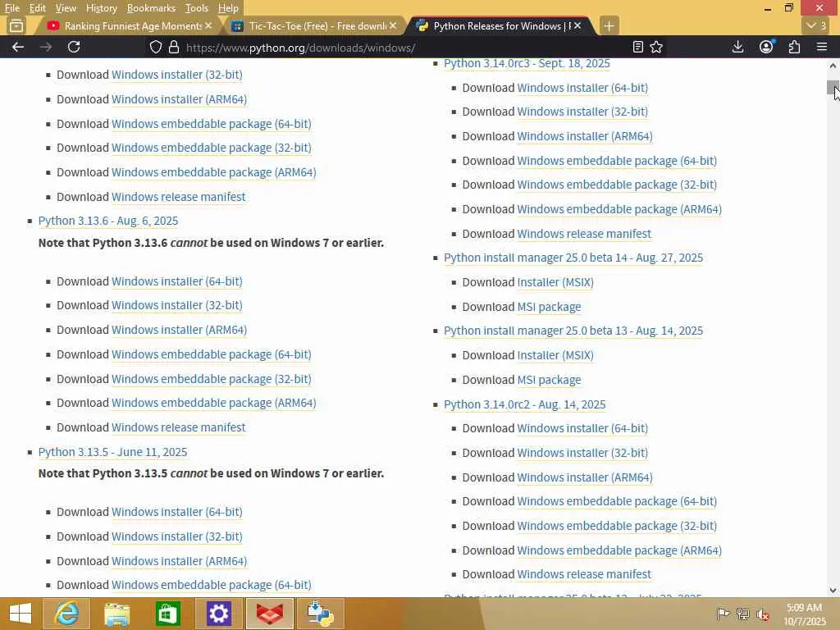
Task: Close the Tic-Tac-Toe tab
Action: [x=393, y=25]
